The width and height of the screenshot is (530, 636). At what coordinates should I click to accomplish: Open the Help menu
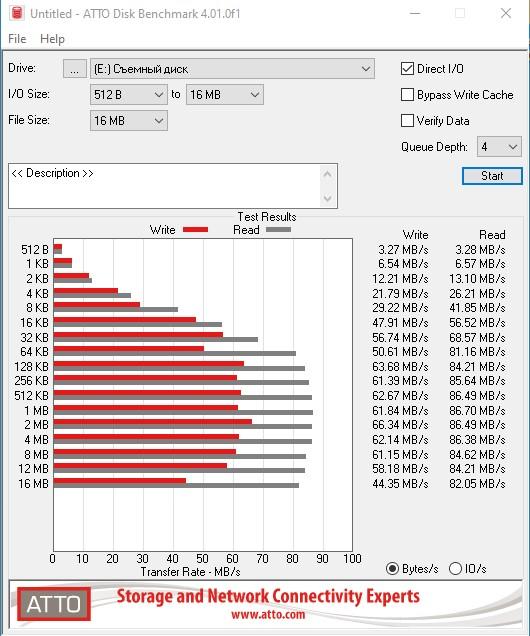click(x=52, y=39)
